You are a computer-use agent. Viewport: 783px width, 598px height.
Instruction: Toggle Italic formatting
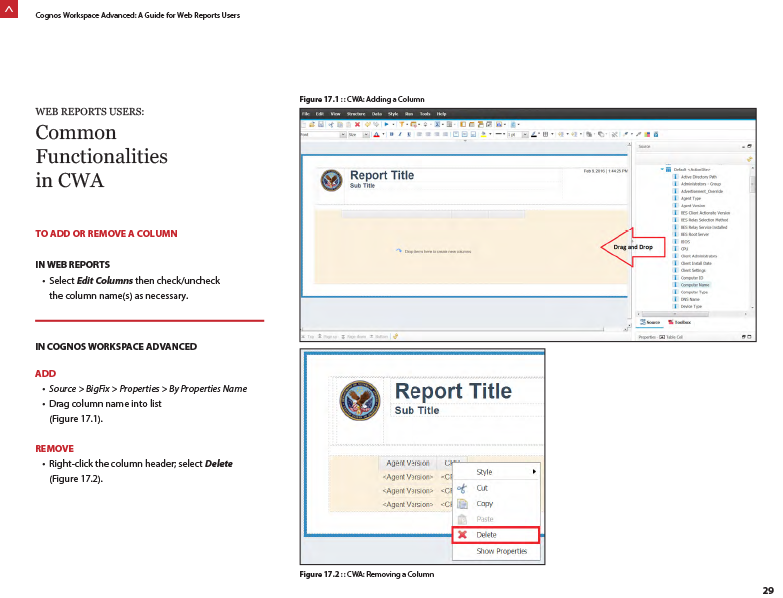coord(400,134)
